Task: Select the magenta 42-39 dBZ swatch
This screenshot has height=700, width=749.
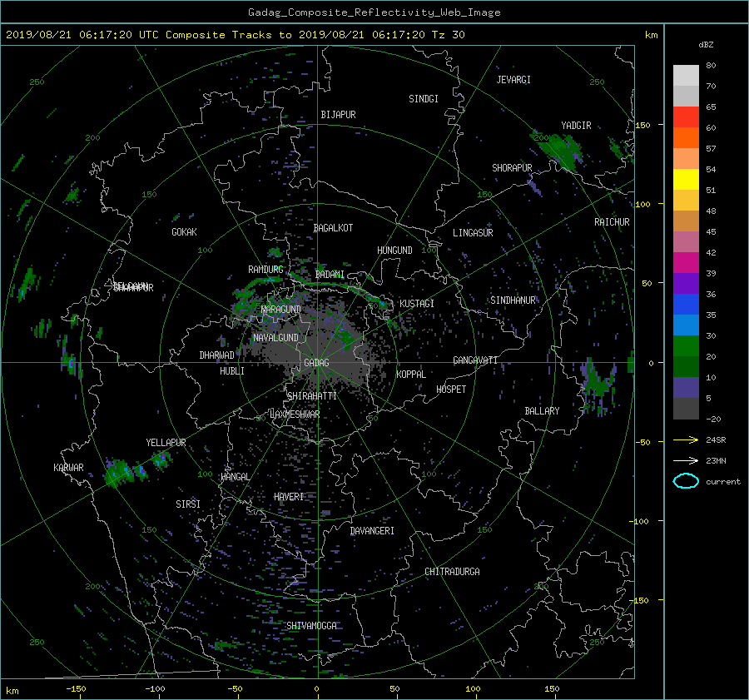Action: point(686,263)
